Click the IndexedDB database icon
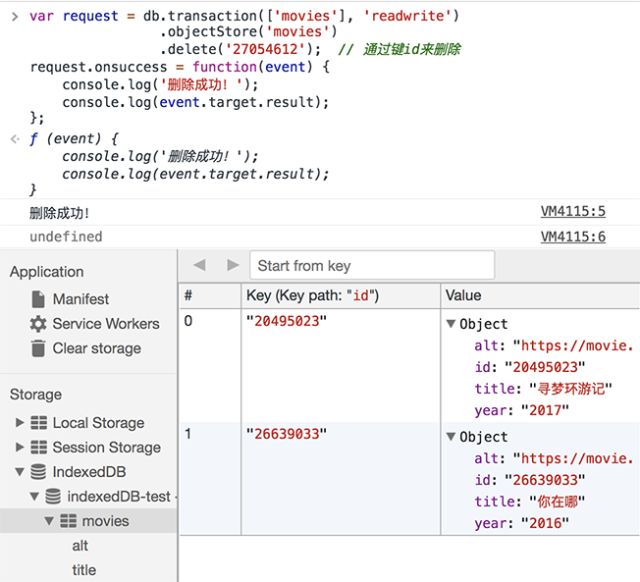This screenshot has height=582, width=640. [x=39, y=472]
